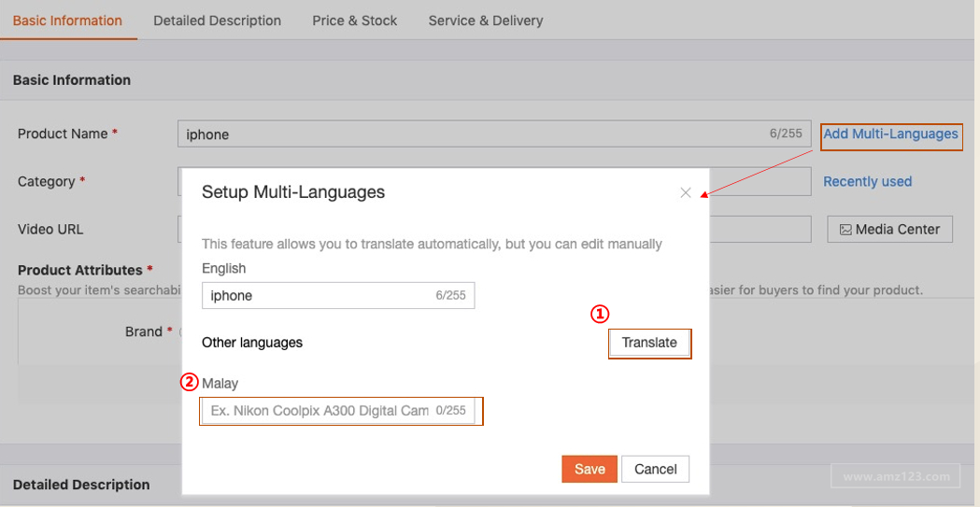
Task: Focus the Malay product name field
Action: pyautogui.click(x=318, y=411)
